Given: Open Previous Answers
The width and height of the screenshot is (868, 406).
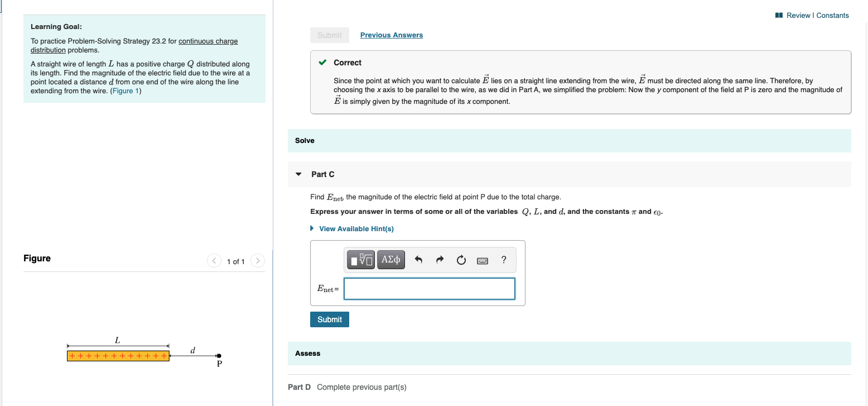Looking at the screenshot, I should 391,35.
